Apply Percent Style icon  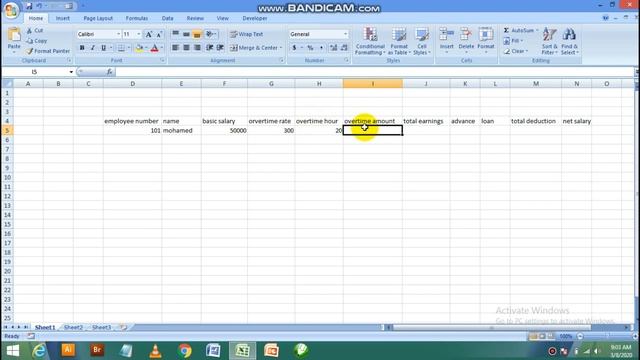pyautogui.click(x=310, y=48)
